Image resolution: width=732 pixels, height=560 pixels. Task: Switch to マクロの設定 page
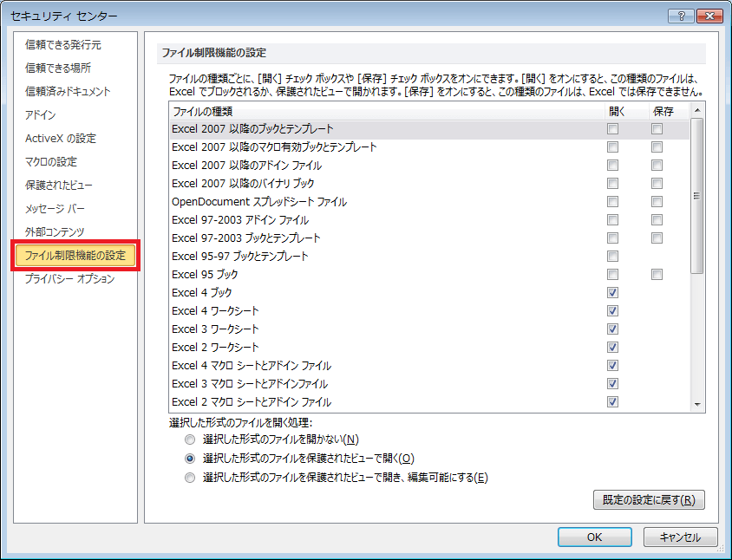[51, 161]
